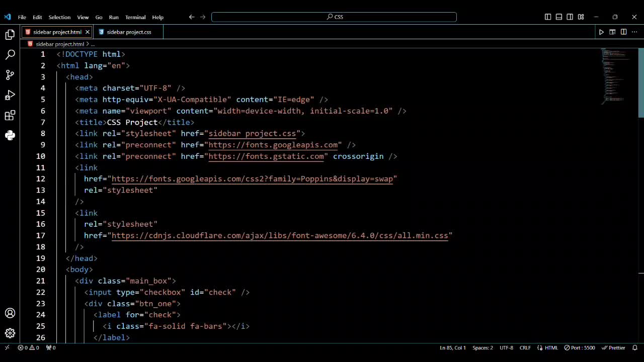Screen dimensions: 644x362
Task: Open the remote window indicator
Action: point(7,347)
